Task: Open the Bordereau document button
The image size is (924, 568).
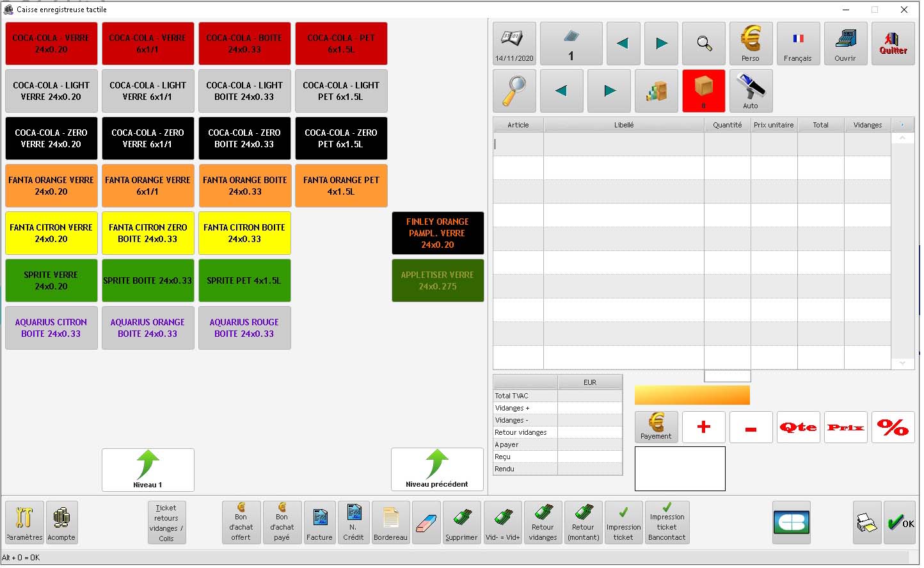Action: pos(390,523)
